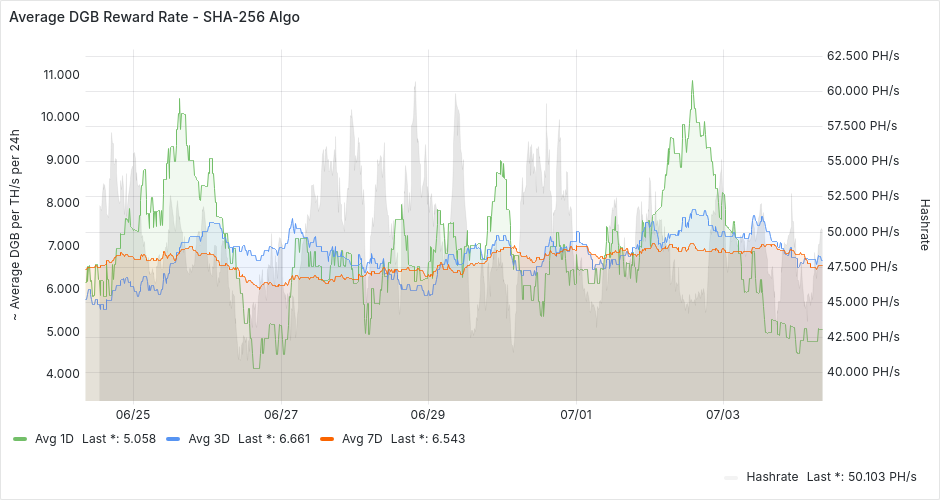Click the 60.000 PH/s right axis label
Image resolution: width=940 pixels, height=500 pixels.
click(863, 91)
